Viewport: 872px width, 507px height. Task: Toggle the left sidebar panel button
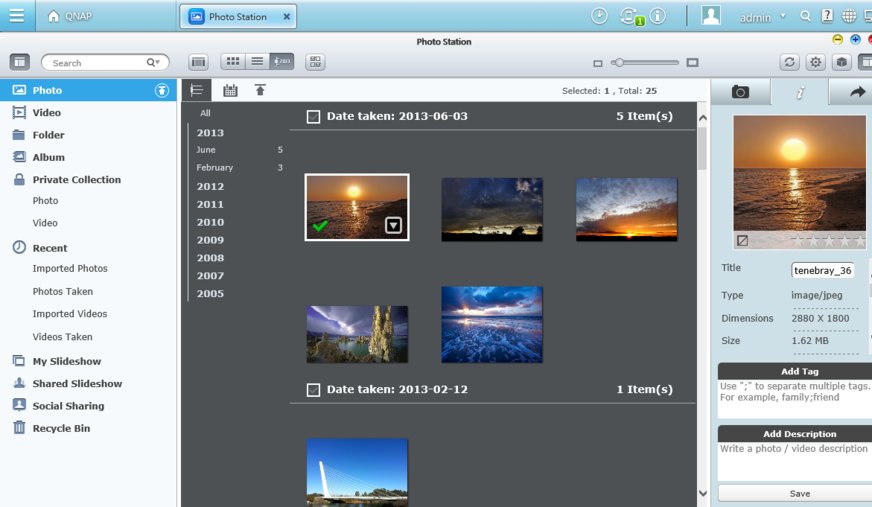tap(20, 62)
